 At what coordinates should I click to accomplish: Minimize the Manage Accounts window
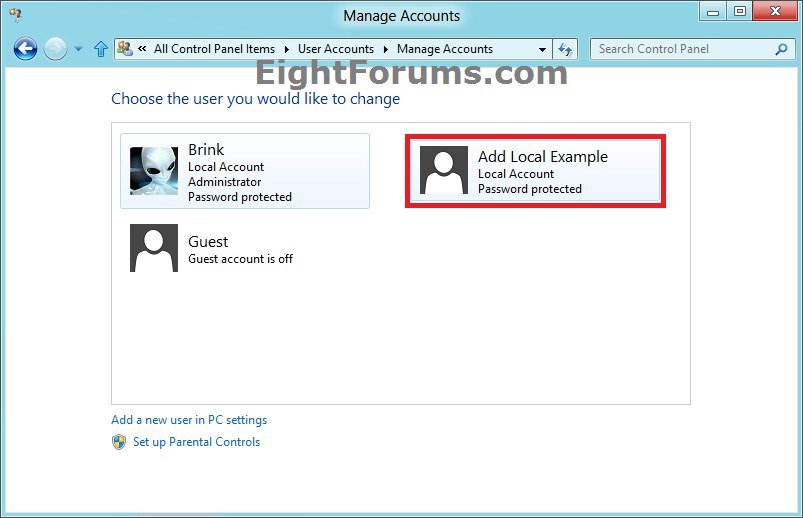(x=713, y=12)
